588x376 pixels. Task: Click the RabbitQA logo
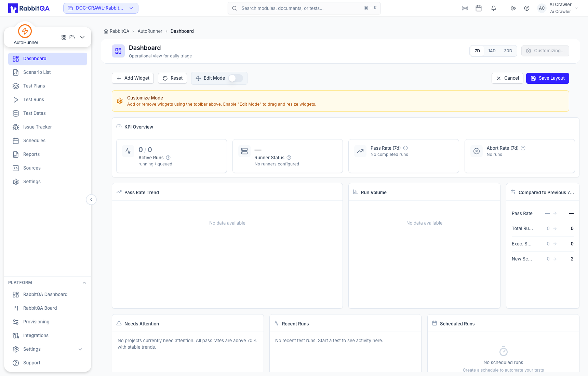[29, 8]
